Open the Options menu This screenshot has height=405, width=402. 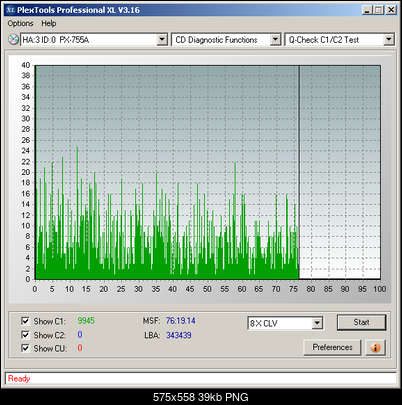20,24
